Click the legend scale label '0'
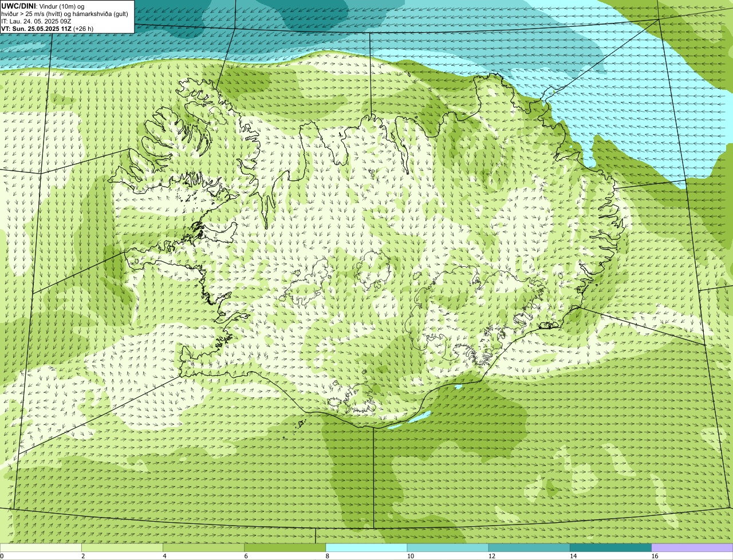The image size is (733, 560). [2, 556]
